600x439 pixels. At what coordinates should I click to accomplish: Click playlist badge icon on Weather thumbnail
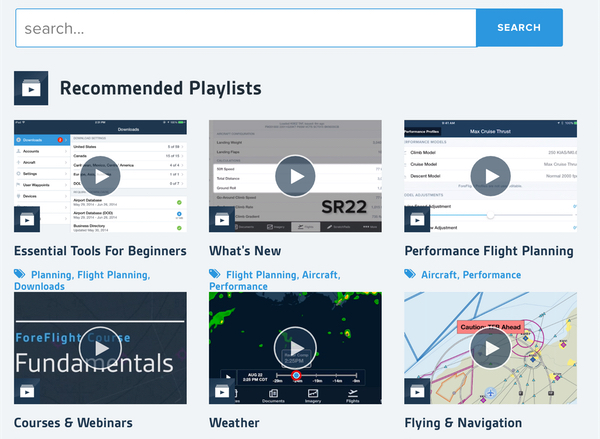[x=223, y=391]
